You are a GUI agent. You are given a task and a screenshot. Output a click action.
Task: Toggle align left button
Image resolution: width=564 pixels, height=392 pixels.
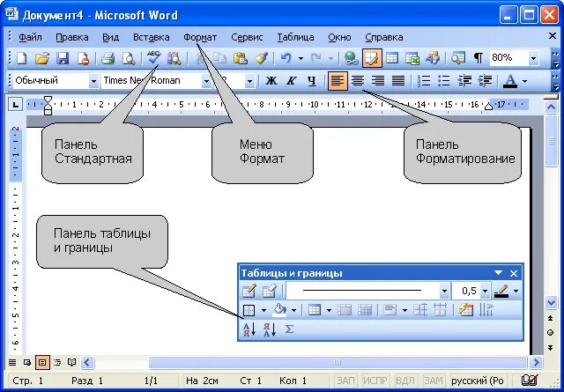[338, 80]
